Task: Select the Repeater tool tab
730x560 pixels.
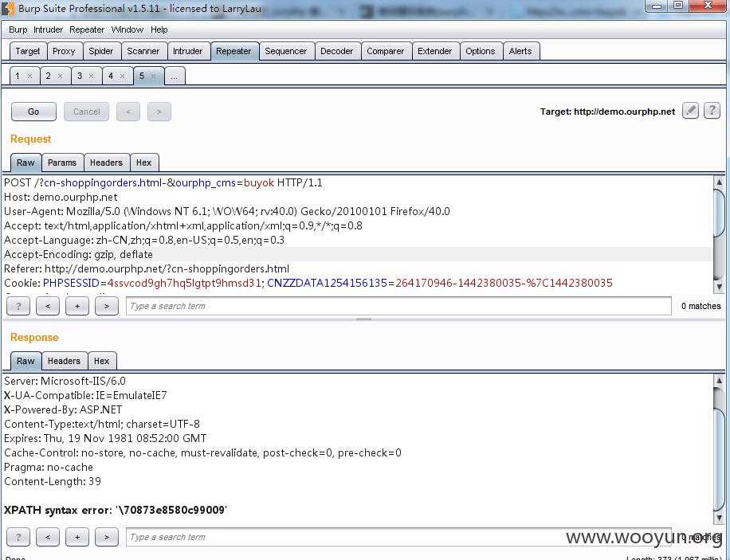Action: 234,51
